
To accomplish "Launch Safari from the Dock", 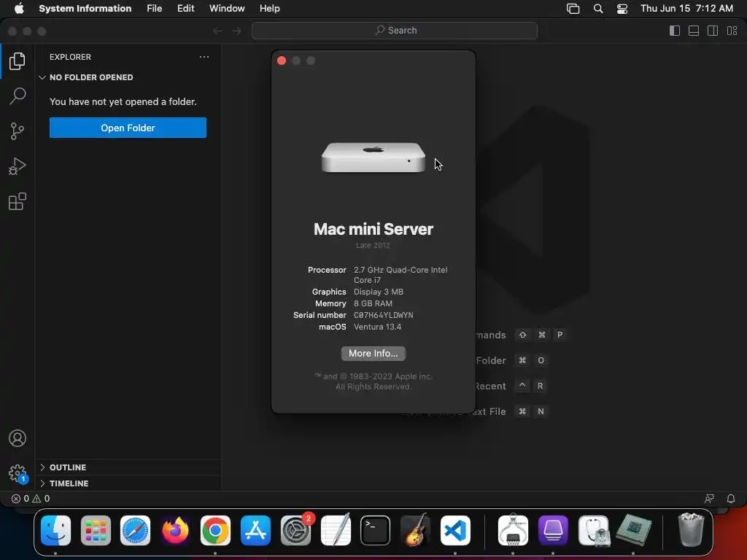I will pos(135,530).
